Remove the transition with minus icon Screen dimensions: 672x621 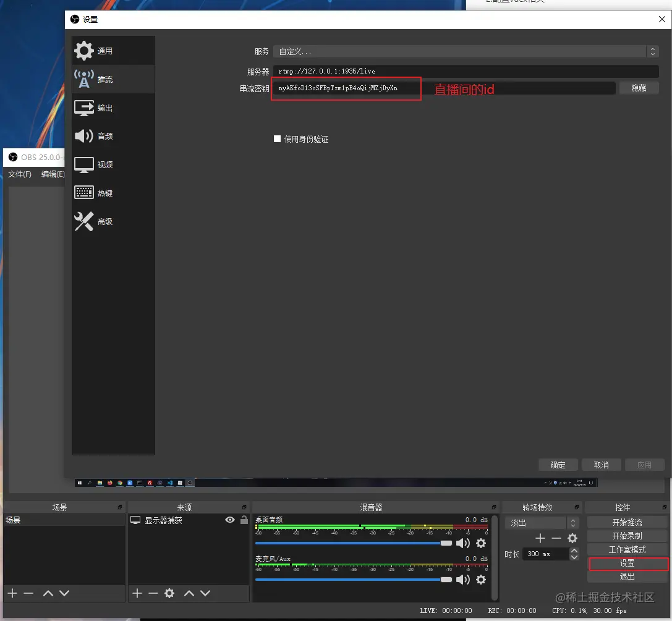pos(556,538)
